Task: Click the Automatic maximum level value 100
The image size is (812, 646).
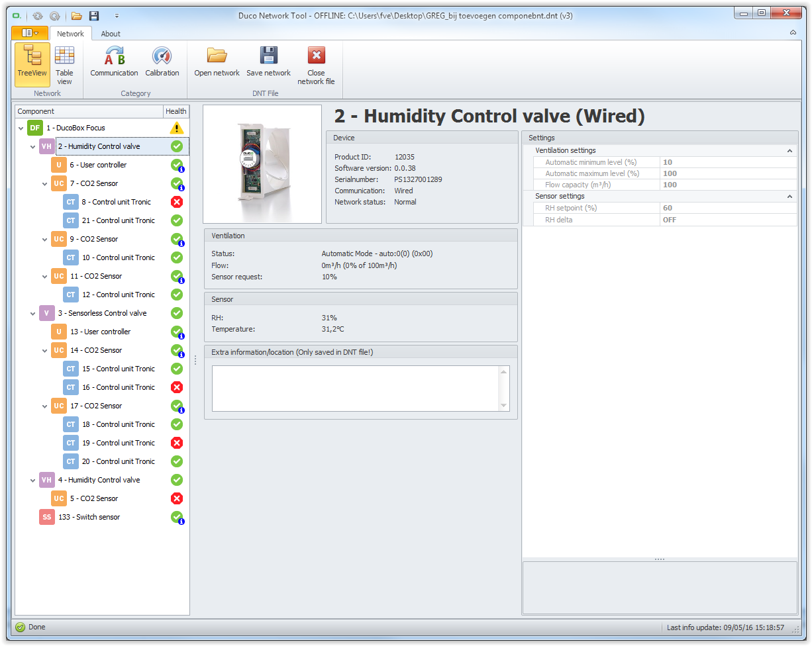Action: click(x=729, y=173)
